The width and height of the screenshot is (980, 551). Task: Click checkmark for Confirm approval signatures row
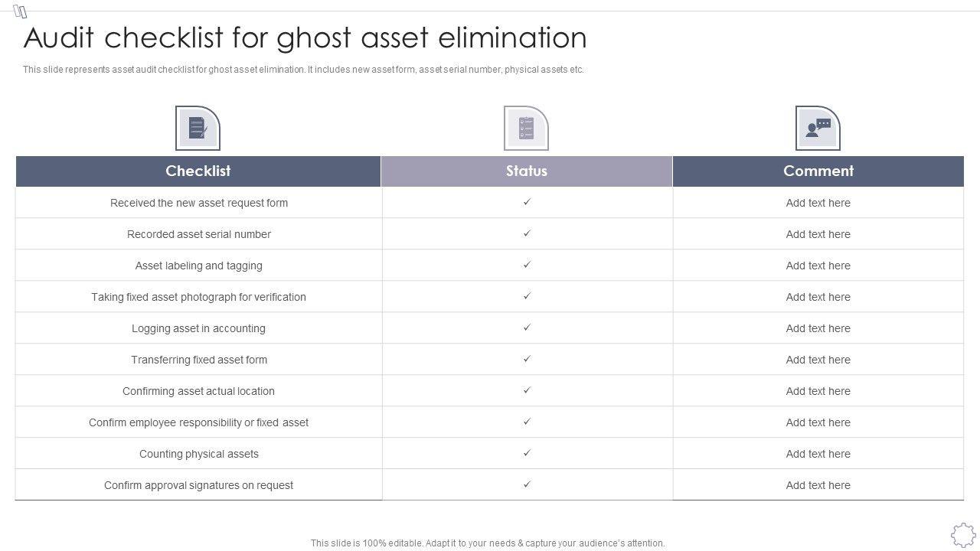[527, 484]
